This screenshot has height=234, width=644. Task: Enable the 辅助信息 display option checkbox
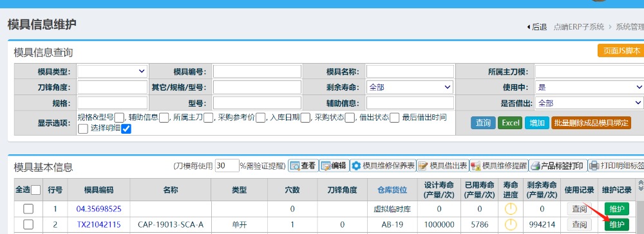[164, 118]
